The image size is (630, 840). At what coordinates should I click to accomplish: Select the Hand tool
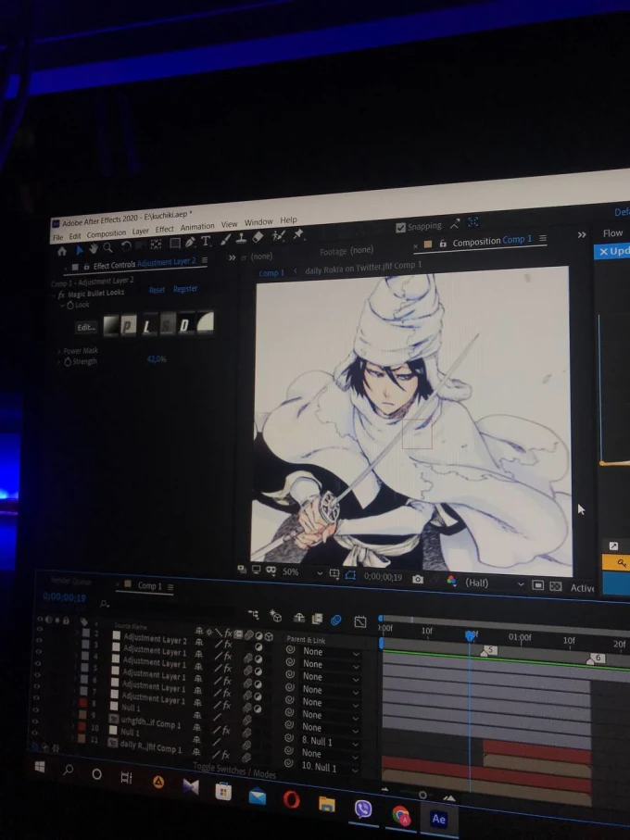(94, 248)
